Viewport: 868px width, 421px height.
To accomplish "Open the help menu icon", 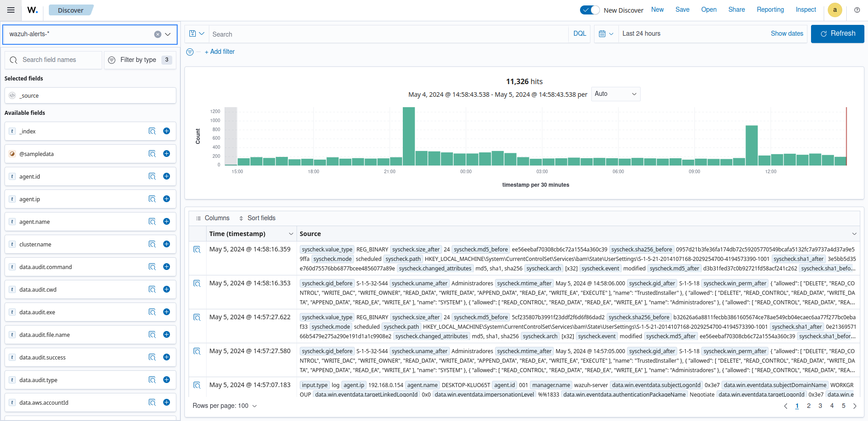I will point(857,10).
